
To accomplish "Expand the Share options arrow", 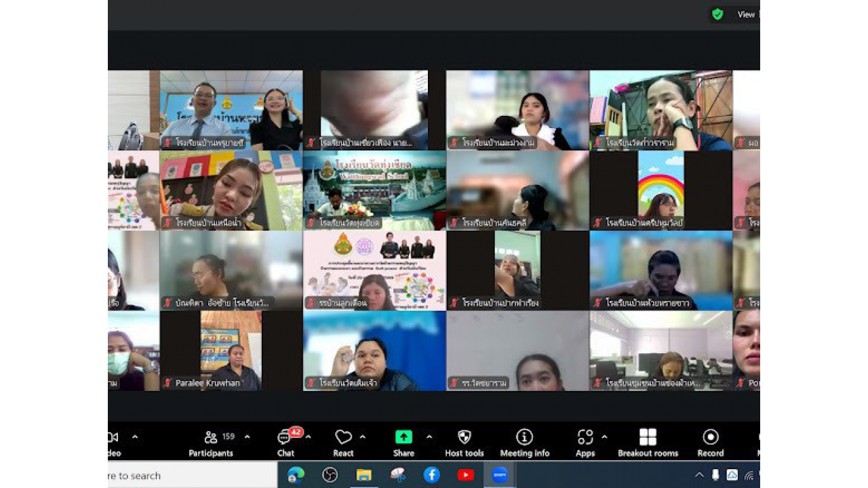I will click(429, 437).
